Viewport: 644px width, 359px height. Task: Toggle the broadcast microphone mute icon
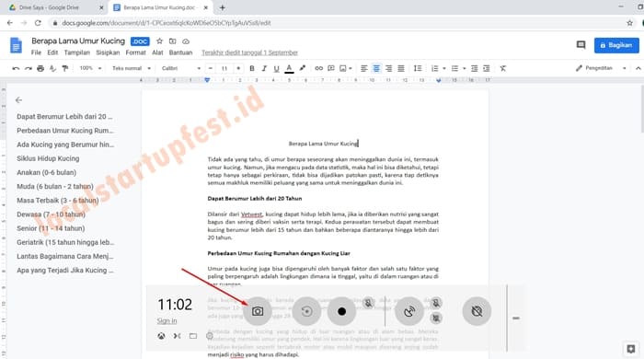(436, 303)
